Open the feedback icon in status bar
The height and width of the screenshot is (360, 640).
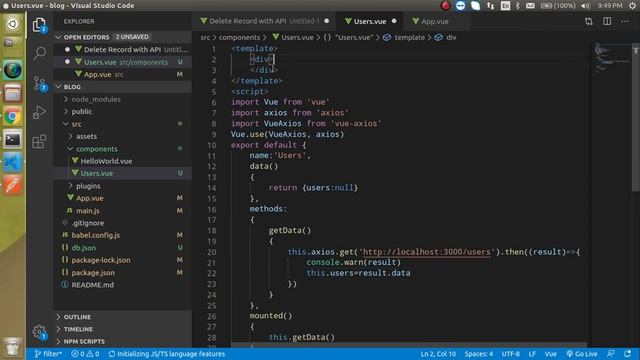click(611, 354)
